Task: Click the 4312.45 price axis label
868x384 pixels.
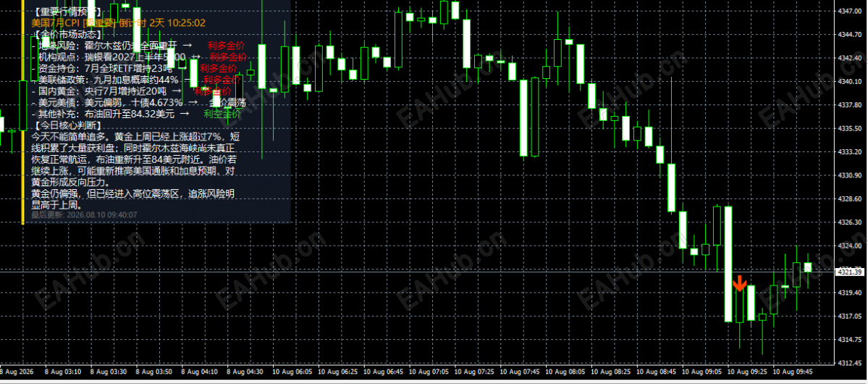Action: click(851, 363)
